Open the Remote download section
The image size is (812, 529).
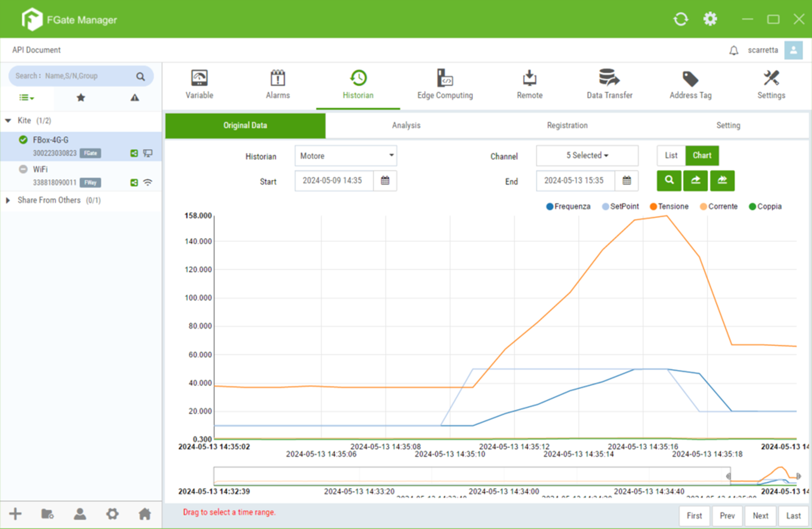[x=530, y=84]
